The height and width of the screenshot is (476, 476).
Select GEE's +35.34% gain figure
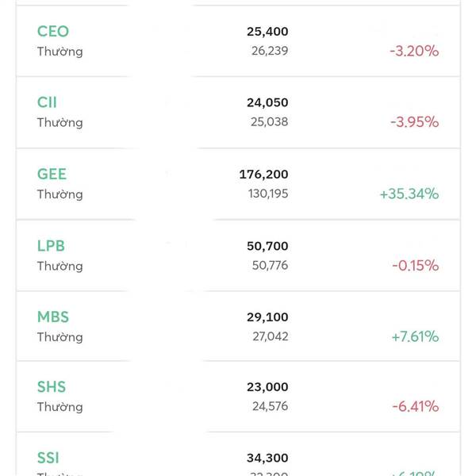(x=409, y=194)
